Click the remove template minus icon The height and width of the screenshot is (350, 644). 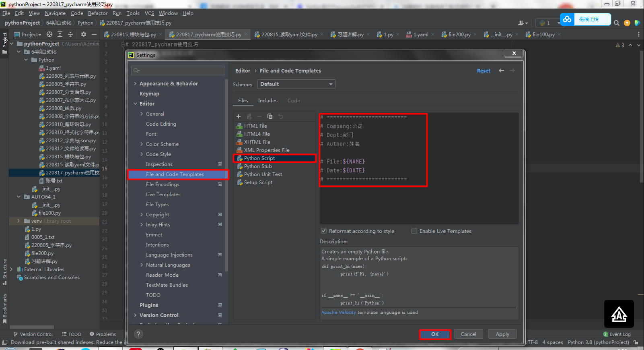[259, 116]
